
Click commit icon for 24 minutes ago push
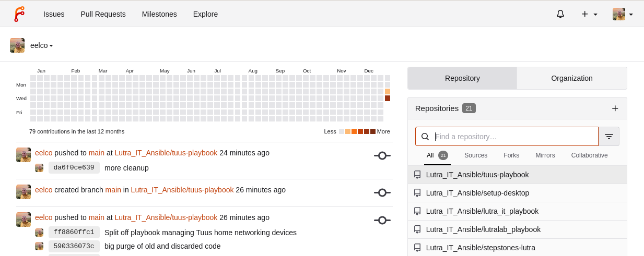coord(382,155)
